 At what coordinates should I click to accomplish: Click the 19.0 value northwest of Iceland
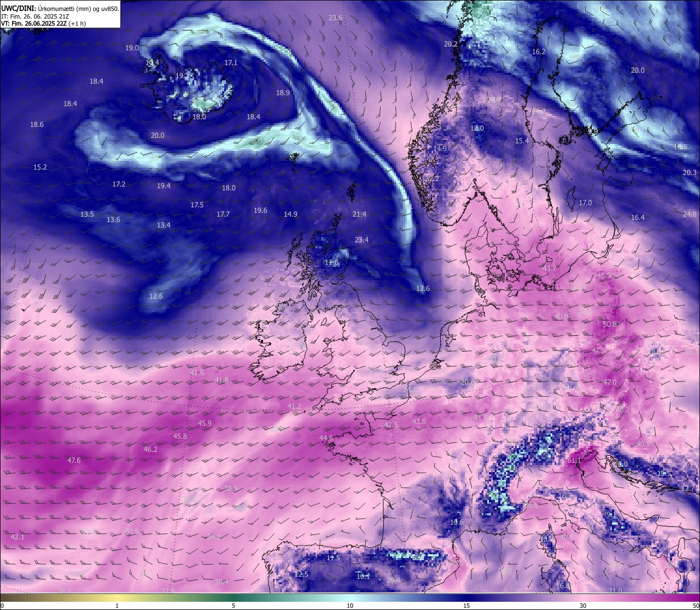pos(132,48)
